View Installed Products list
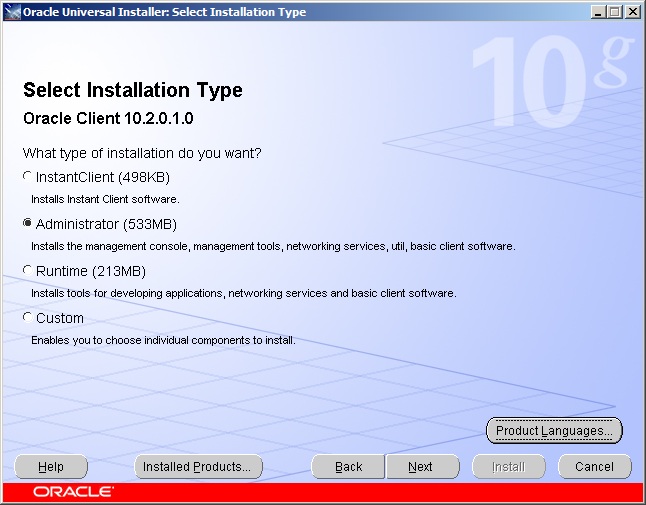 198,467
